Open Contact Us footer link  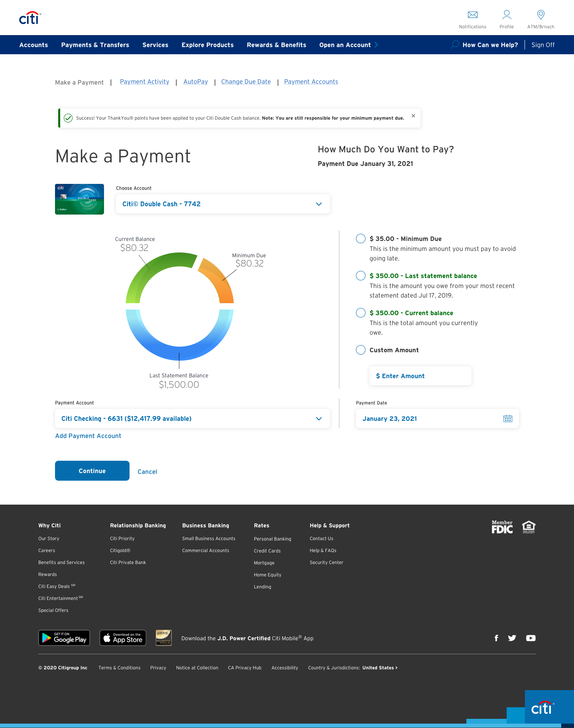coord(322,539)
